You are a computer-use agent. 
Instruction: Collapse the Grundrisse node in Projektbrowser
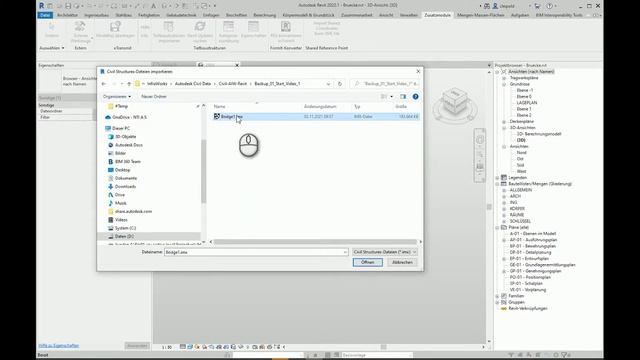point(504,84)
